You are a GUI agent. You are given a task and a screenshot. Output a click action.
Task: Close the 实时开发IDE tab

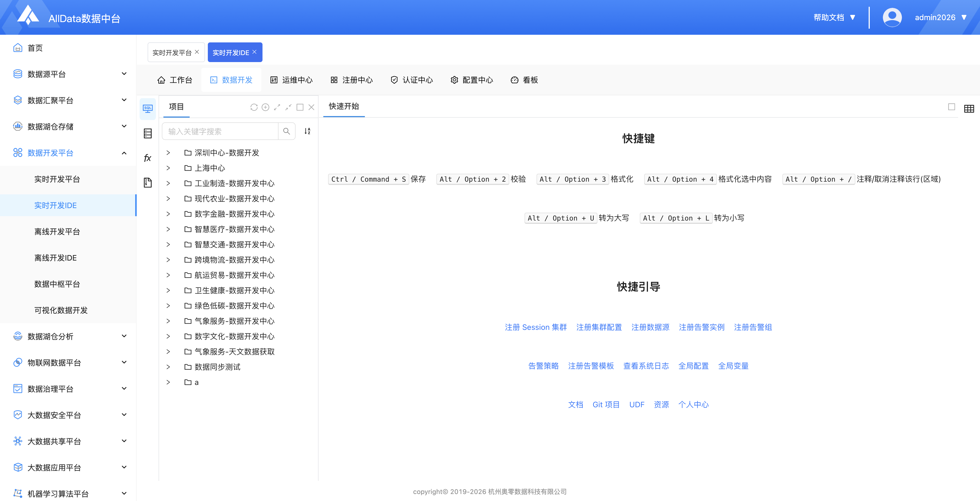[x=254, y=52]
